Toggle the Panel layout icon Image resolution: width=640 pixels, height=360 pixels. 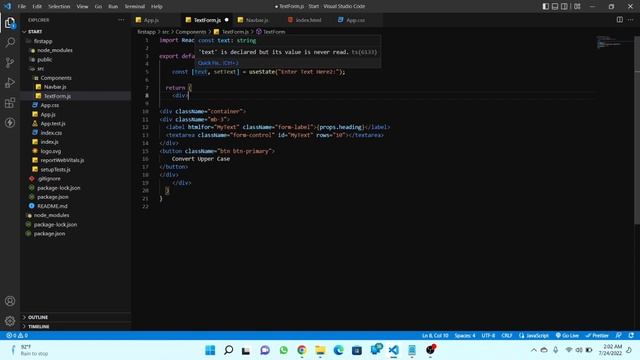555,7
